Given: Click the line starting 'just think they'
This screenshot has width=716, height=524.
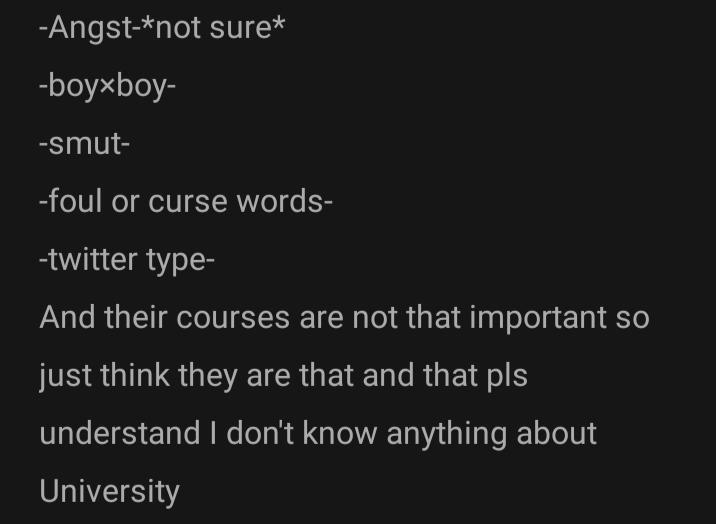Looking at the screenshot, I should click(283, 376).
